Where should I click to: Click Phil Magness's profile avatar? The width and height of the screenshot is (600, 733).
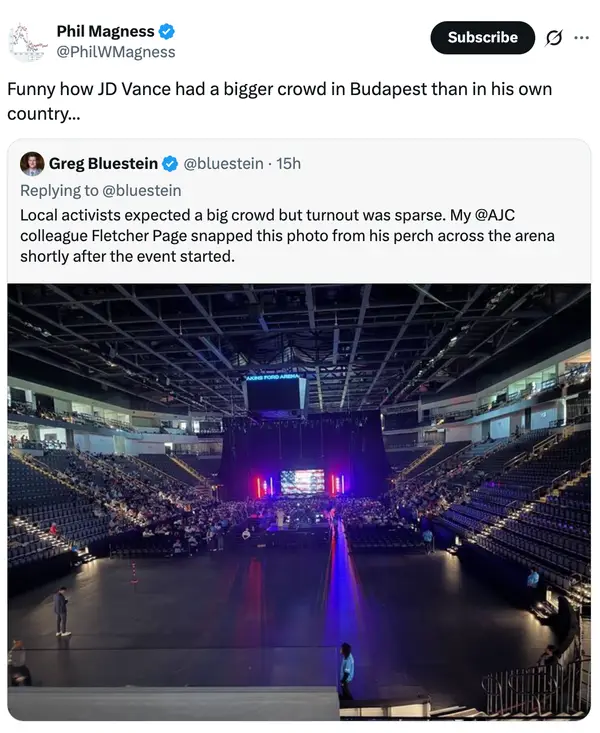(x=28, y=42)
